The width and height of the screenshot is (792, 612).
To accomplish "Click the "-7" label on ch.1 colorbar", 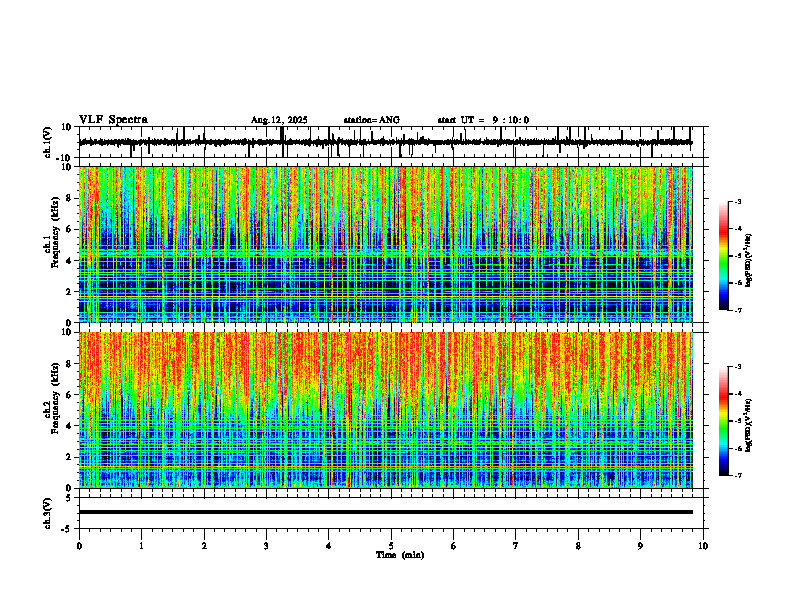I will pyautogui.click(x=738, y=311).
